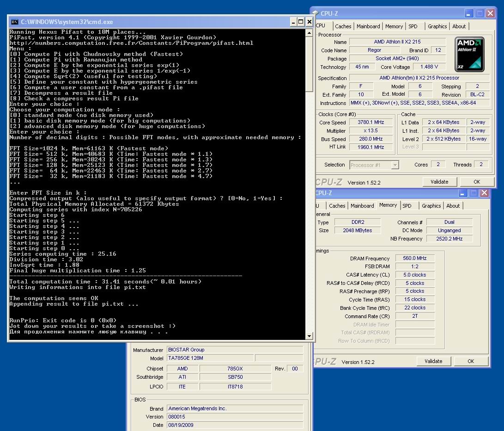The height and width of the screenshot is (431, 504).
Task: Click the Core Speed value 3780.1 MHz
Action: click(371, 122)
